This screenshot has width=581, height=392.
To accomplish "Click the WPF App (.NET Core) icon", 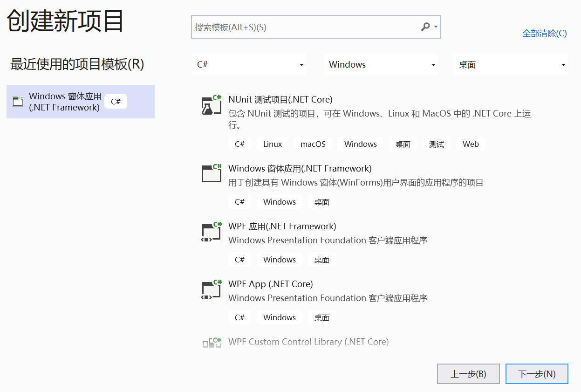I will tap(211, 289).
